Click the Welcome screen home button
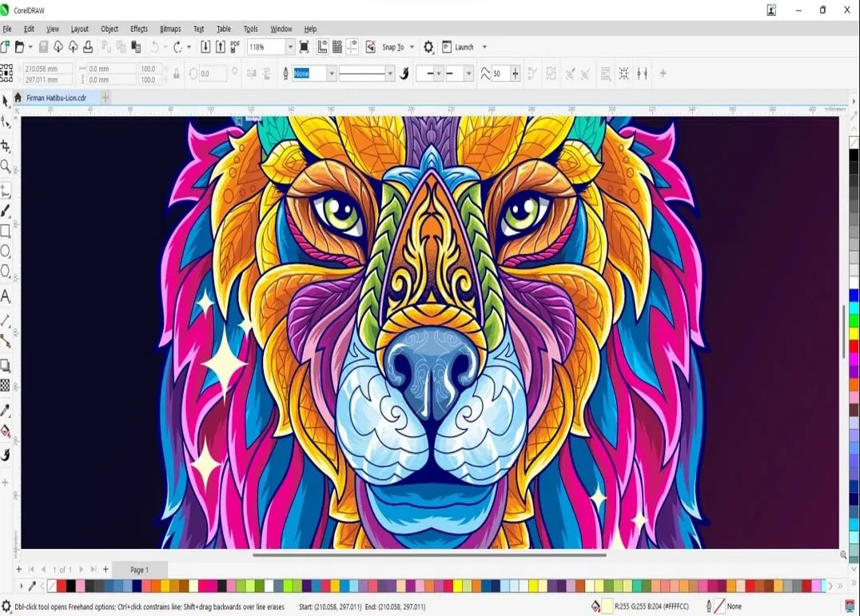Viewport: 860px width, 616px height. coord(18,97)
